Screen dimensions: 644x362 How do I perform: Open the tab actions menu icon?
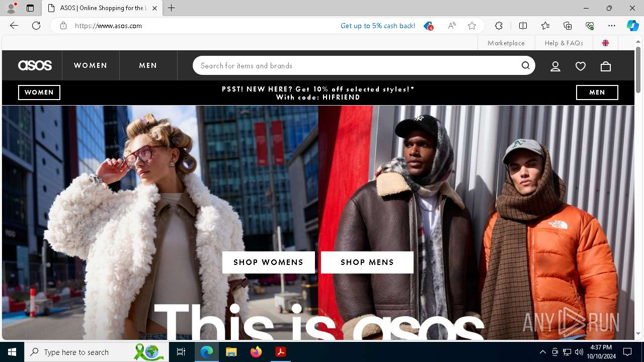click(30, 8)
